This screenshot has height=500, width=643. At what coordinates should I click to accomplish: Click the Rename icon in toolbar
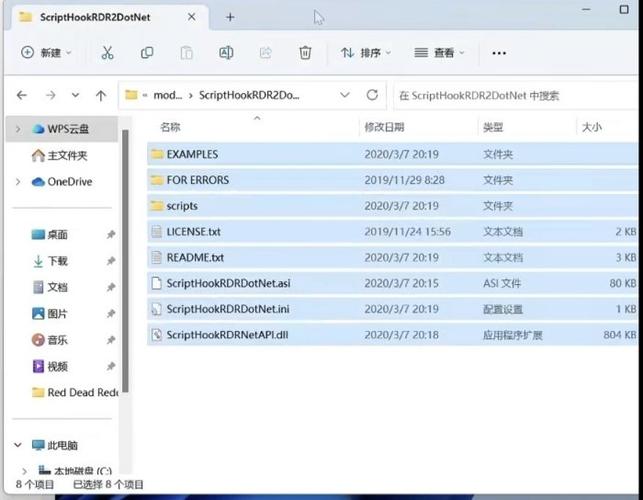226,53
